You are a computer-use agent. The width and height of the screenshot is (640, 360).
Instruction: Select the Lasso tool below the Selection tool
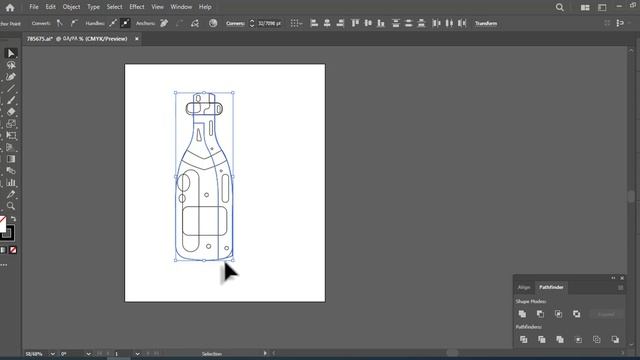tap(11, 65)
